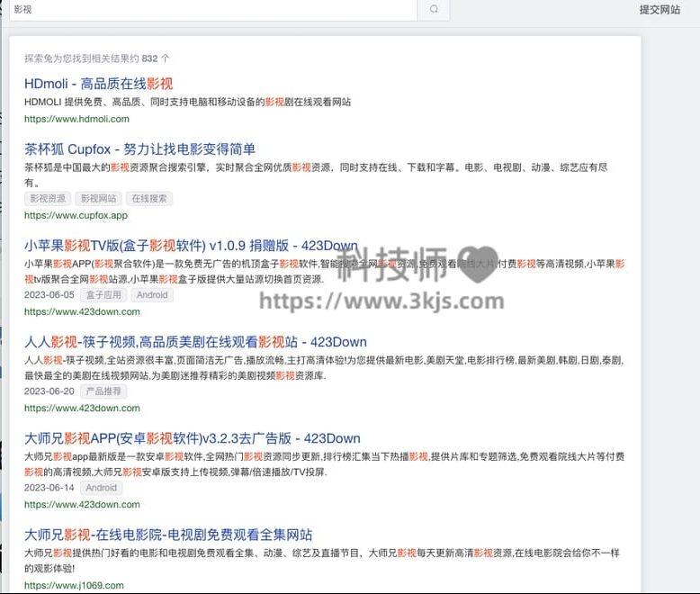Select the 产品推荐 tag
Screen dimensions: 700x594
coord(103,391)
